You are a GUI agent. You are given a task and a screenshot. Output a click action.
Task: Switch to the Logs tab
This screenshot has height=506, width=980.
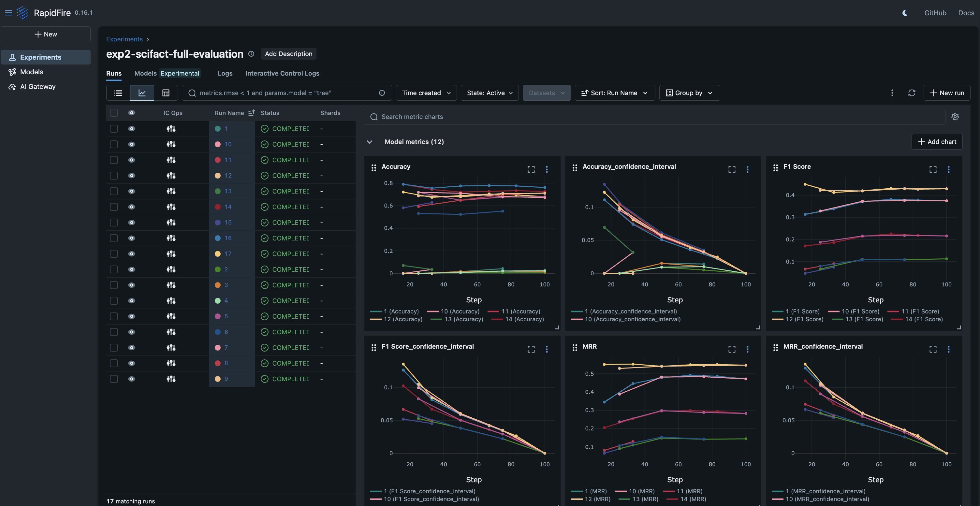tap(225, 73)
